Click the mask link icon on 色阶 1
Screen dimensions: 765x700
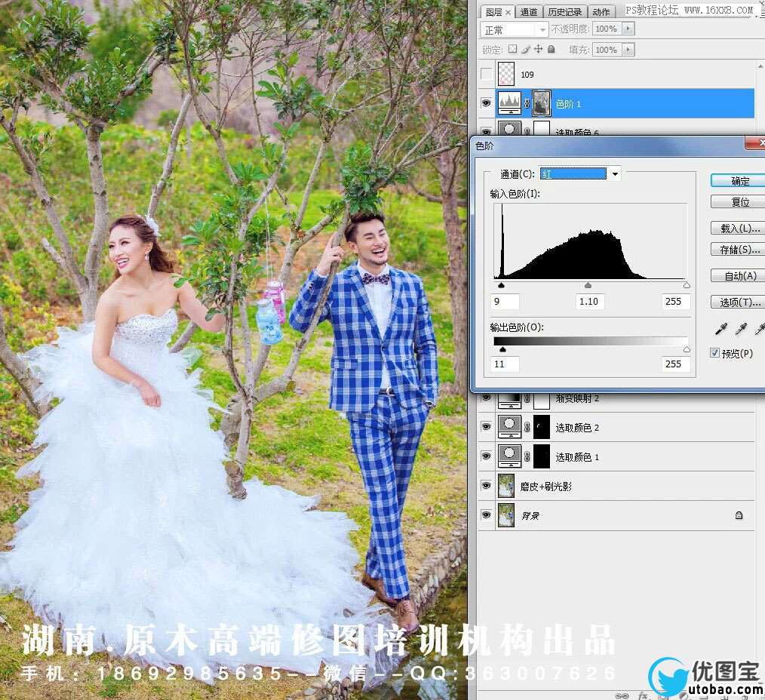click(527, 103)
